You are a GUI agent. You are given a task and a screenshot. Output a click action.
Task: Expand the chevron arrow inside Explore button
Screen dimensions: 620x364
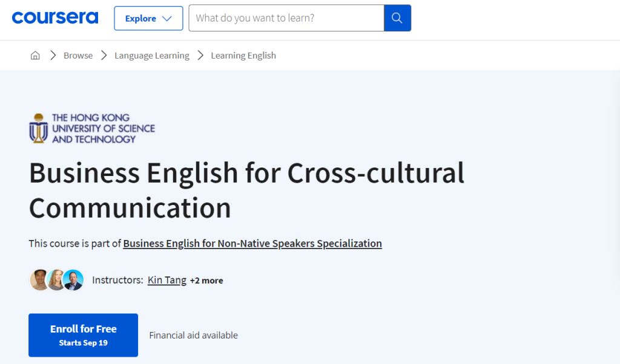click(x=167, y=19)
